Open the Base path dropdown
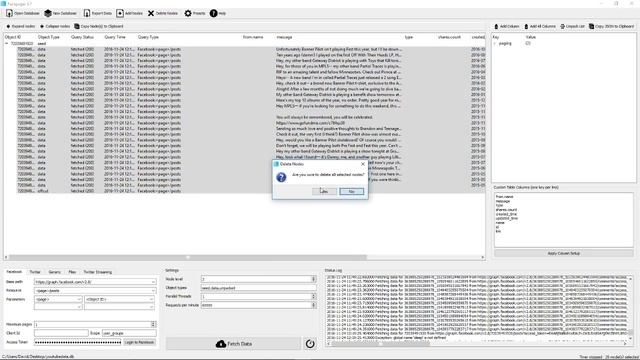Image resolution: width=640 pixels, height=360 pixels. click(x=153, y=282)
